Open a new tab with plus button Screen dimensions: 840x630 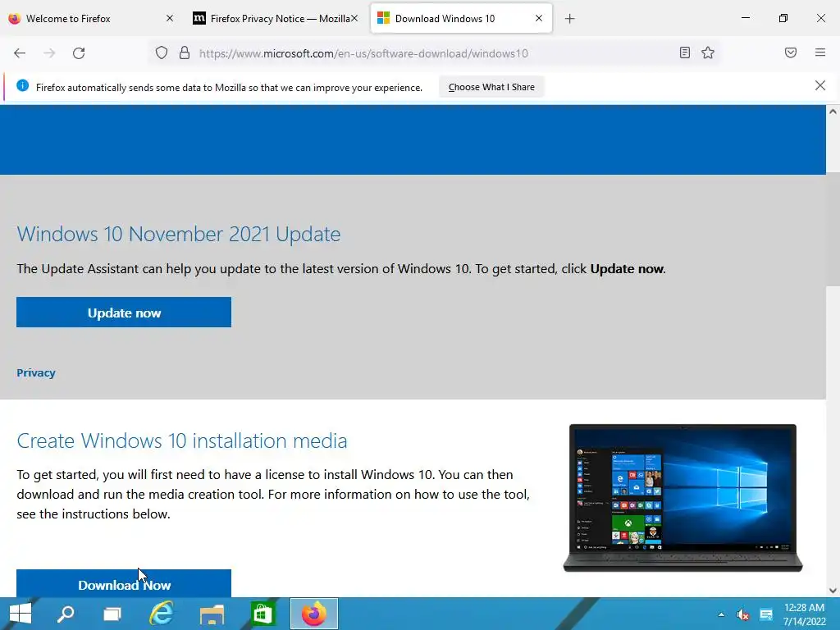pyautogui.click(x=569, y=19)
